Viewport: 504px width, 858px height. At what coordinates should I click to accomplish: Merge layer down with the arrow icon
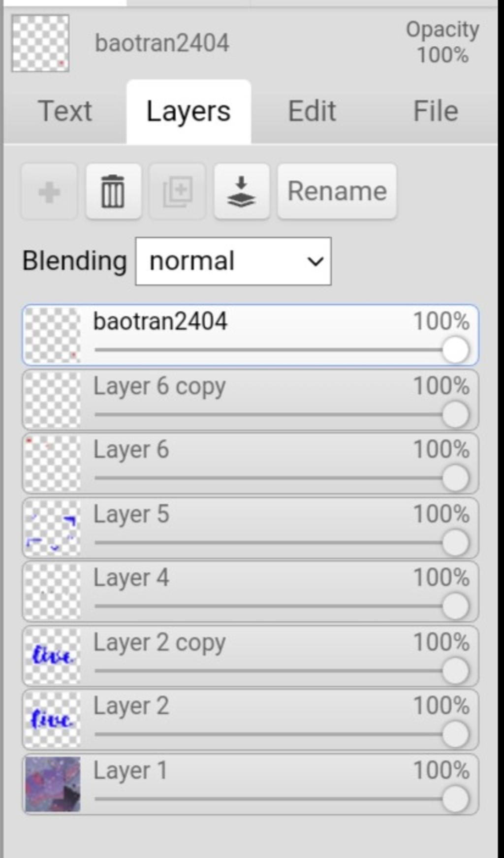242,191
